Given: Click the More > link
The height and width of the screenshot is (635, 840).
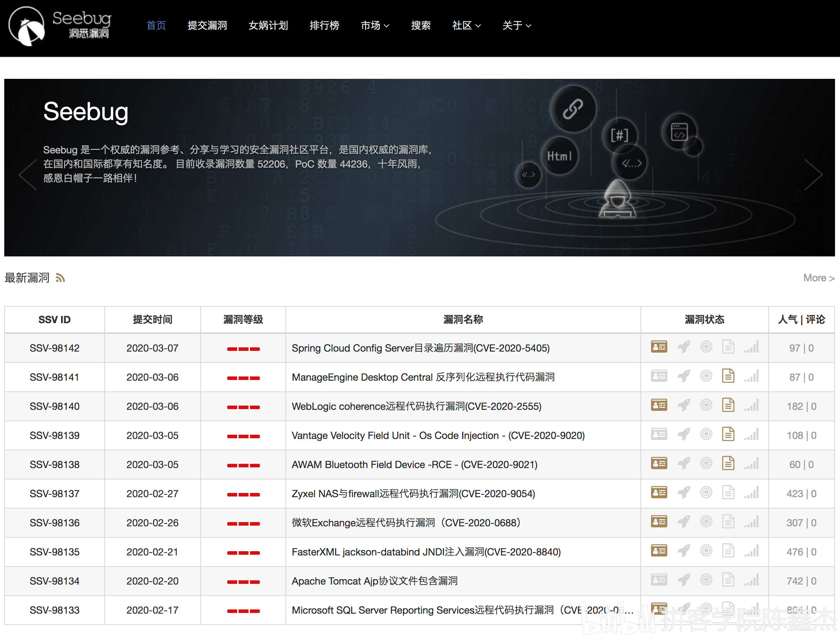Looking at the screenshot, I should click(818, 278).
